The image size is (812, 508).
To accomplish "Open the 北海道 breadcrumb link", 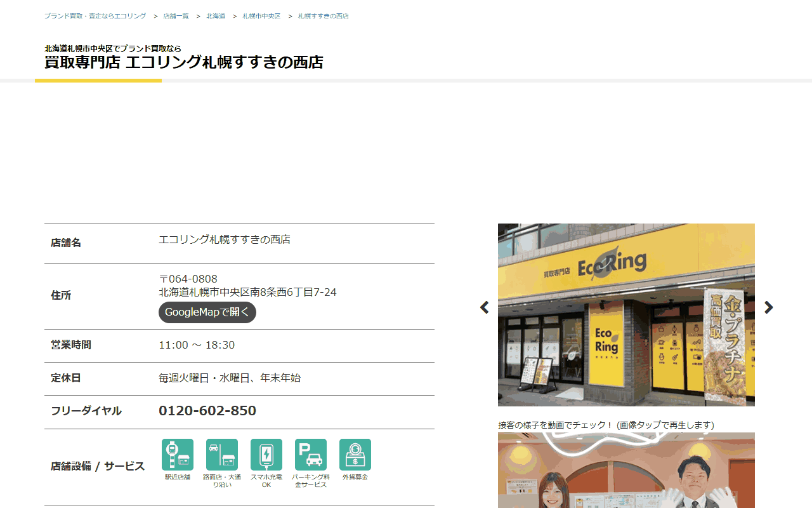I will [216, 16].
